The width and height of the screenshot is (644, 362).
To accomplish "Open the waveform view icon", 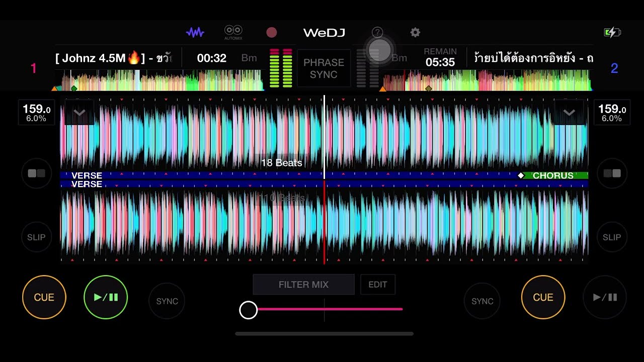I will 195,33.
